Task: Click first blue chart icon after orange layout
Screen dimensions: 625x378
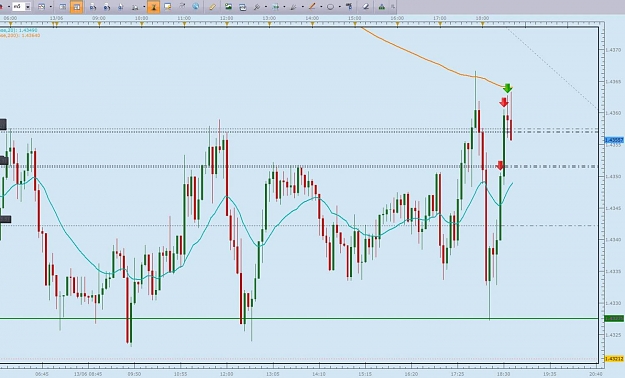Action: tap(93, 7)
